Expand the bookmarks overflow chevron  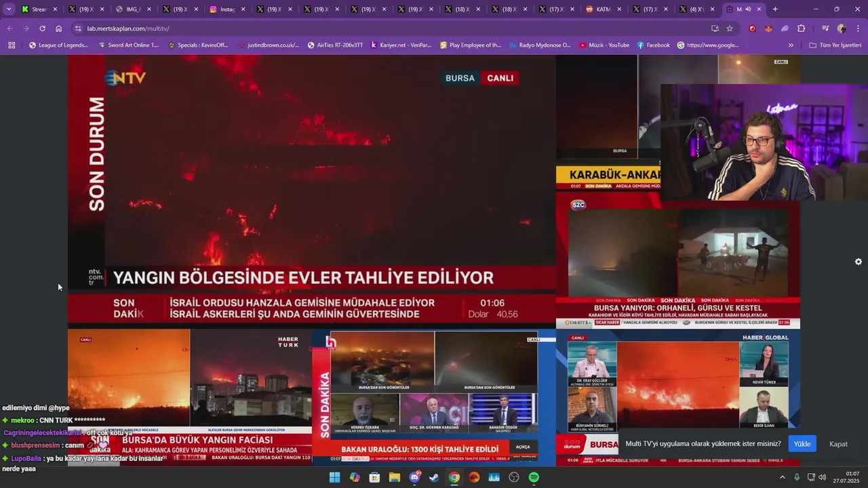pyautogui.click(x=791, y=45)
